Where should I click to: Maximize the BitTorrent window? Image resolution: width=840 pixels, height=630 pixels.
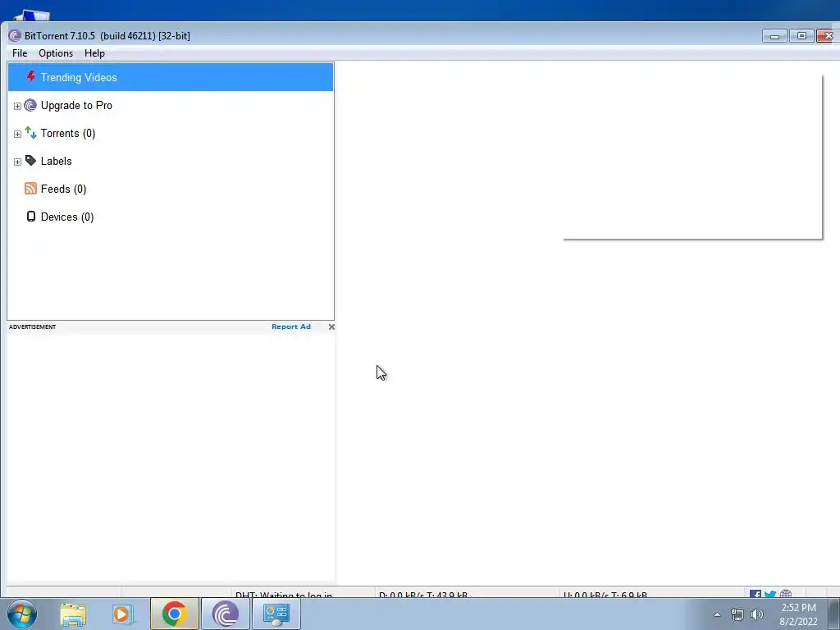tap(801, 36)
